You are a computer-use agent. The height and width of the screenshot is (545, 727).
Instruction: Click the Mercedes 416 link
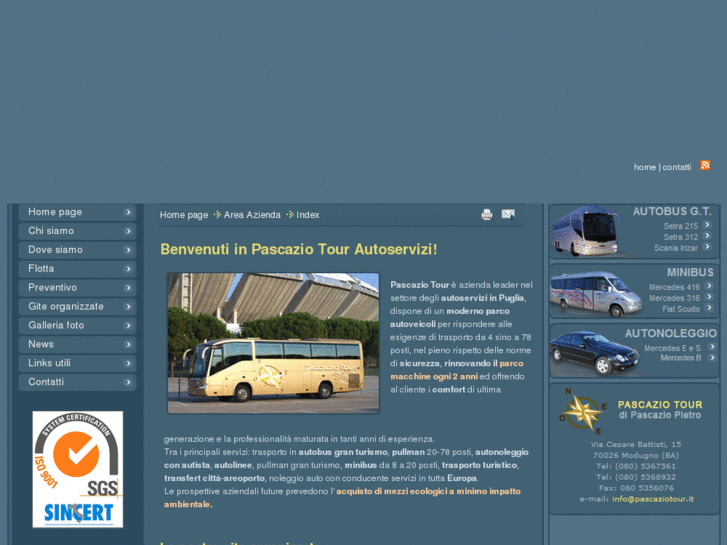pyautogui.click(x=674, y=287)
